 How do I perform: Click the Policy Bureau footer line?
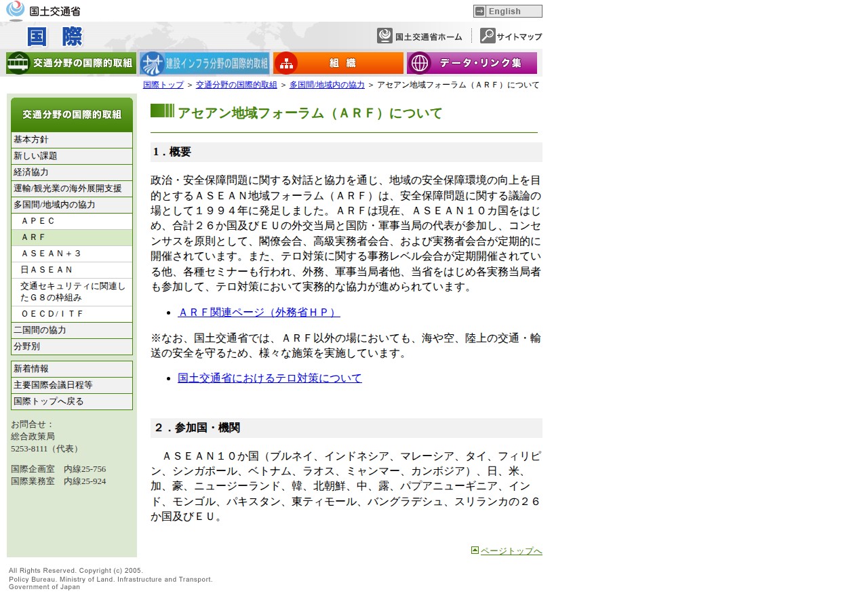pyautogui.click(x=111, y=580)
